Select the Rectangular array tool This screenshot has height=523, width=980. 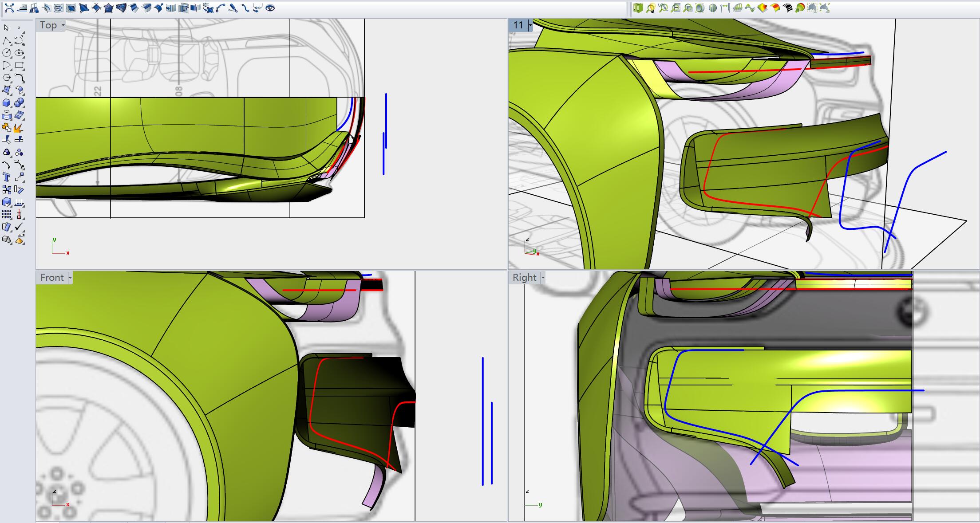(7, 215)
